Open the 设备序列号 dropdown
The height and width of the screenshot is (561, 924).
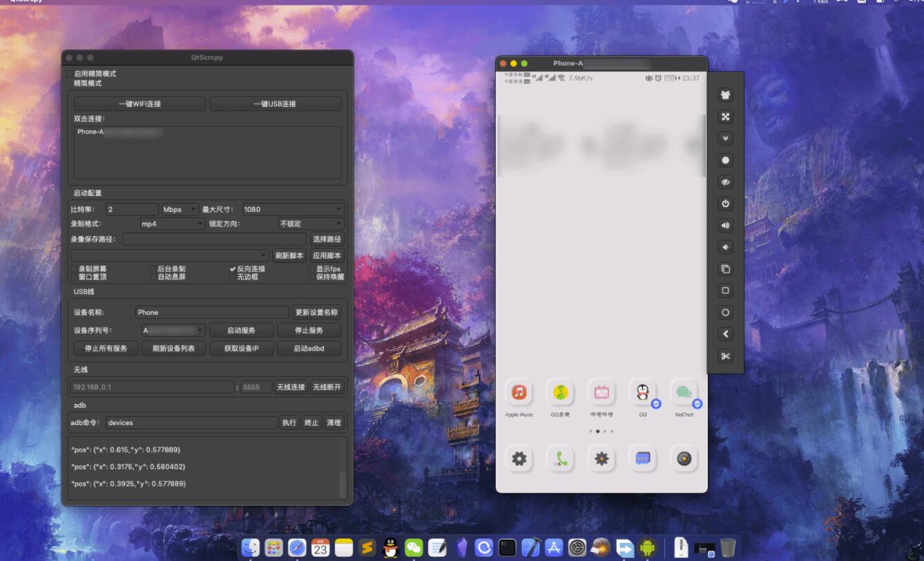(x=173, y=331)
